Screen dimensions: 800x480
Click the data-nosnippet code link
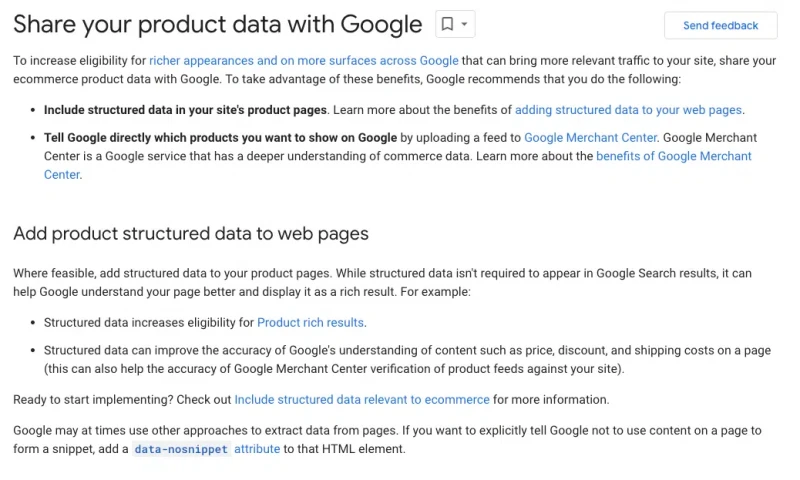tap(181, 449)
